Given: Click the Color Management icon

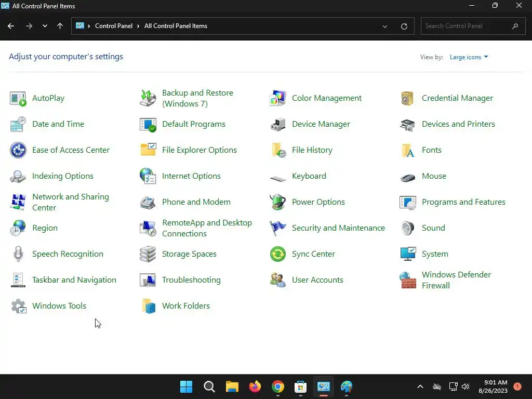Looking at the screenshot, I should [x=278, y=98].
